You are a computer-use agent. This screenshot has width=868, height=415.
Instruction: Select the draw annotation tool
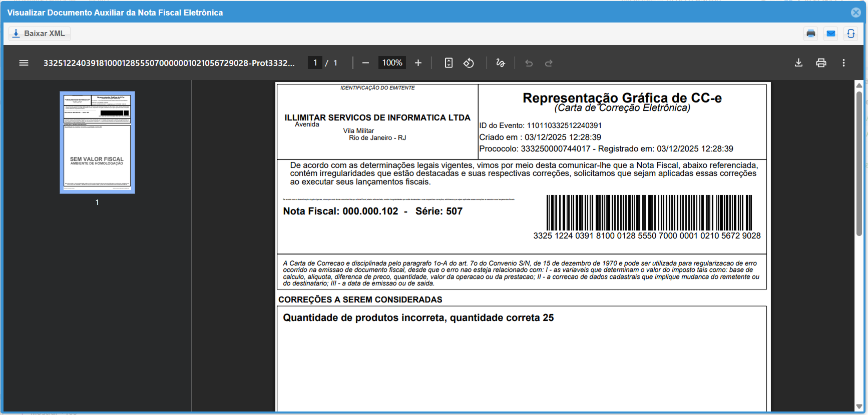point(500,63)
